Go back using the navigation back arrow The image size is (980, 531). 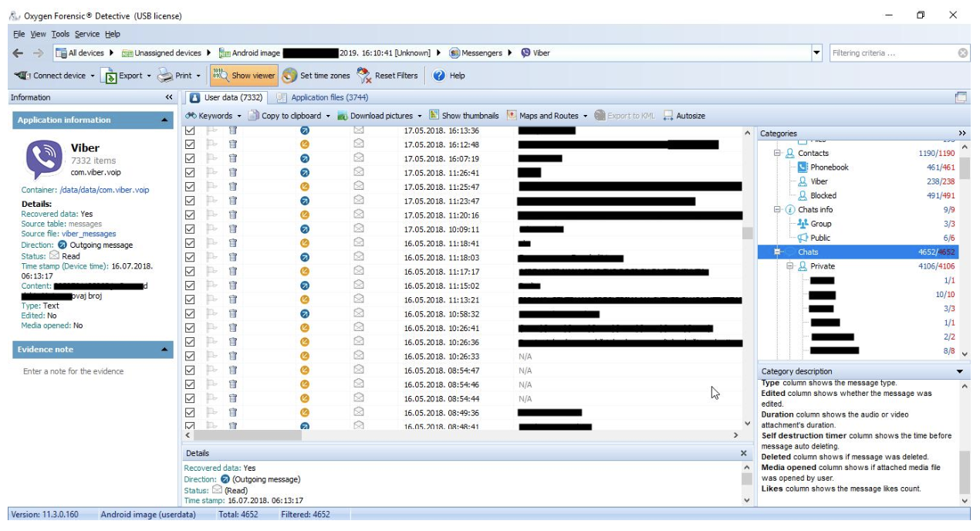pos(19,53)
